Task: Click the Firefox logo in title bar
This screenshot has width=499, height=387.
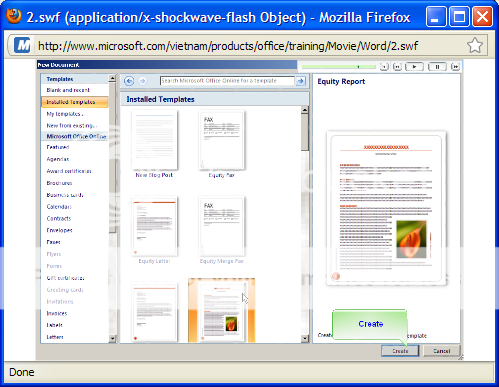Action: coord(14,16)
